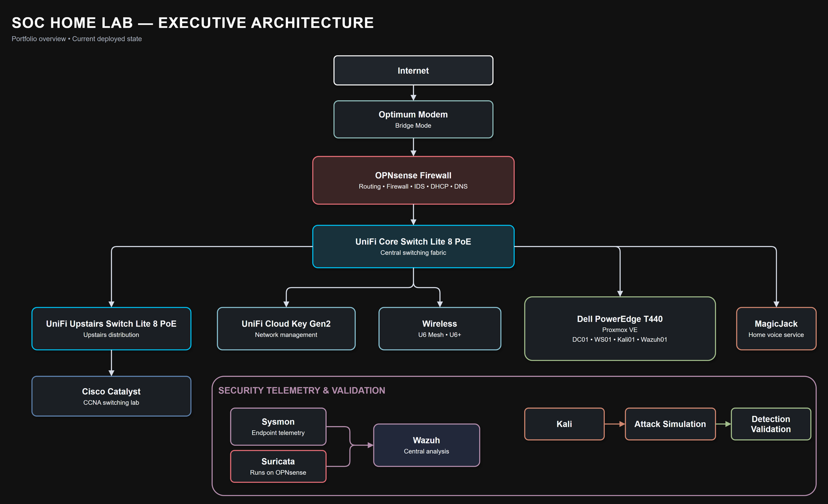Click the UniFi Cloud Key Gen2 node
The image size is (828, 504).
pos(286,329)
